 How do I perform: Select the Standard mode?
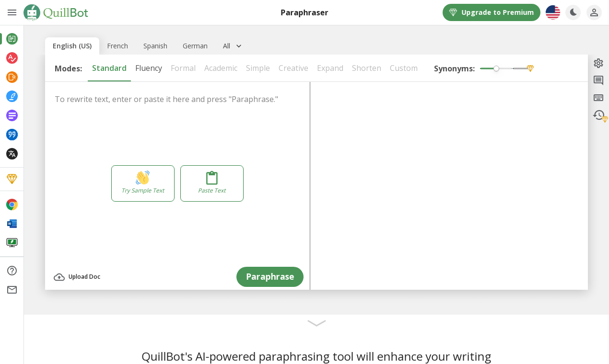point(109,68)
